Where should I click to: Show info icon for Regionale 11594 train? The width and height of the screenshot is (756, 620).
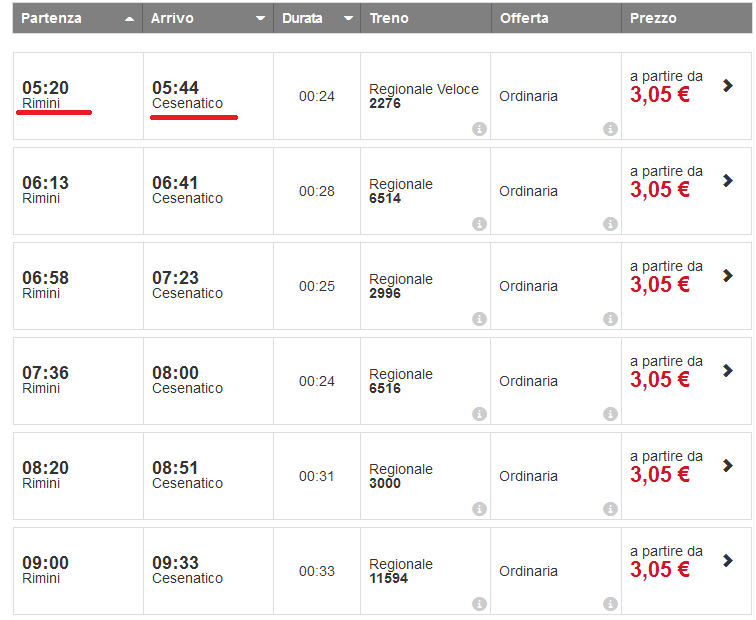[x=479, y=604]
